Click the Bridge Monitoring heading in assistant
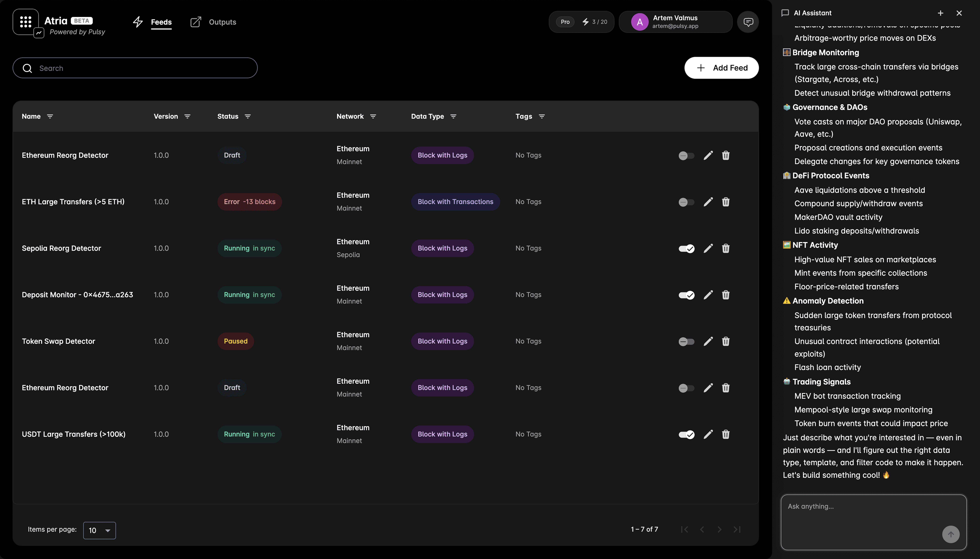This screenshot has width=980, height=559. (826, 53)
